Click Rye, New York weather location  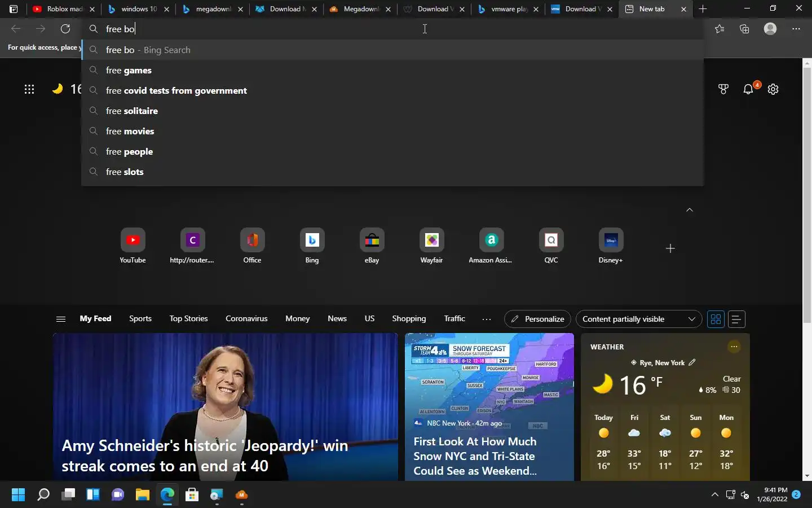[x=662, y=362]
